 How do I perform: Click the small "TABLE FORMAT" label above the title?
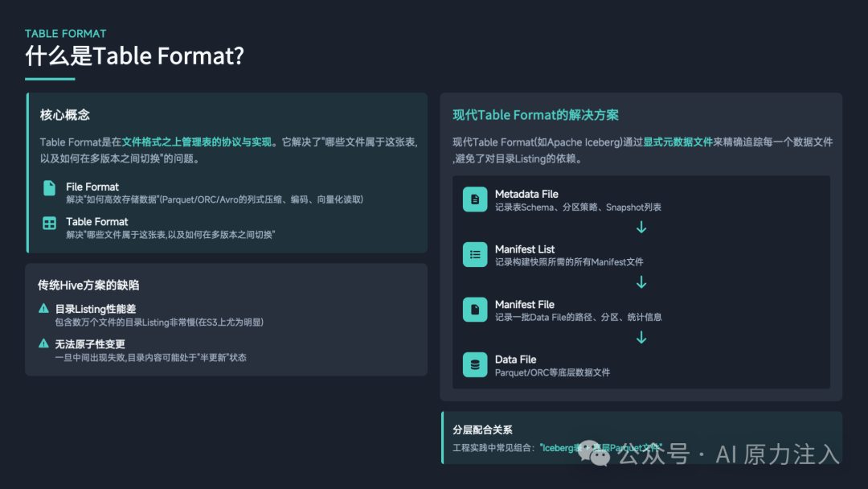(65, 33)
